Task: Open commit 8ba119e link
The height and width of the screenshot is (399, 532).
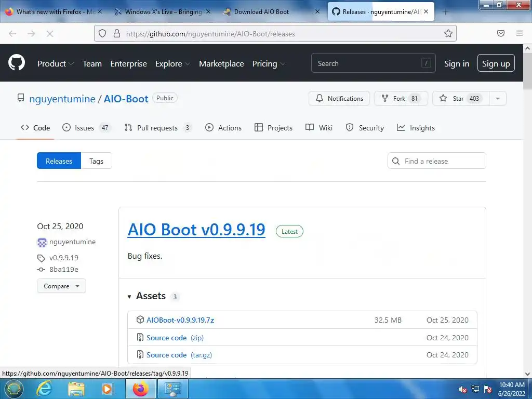Action: [x=64, y=270]
